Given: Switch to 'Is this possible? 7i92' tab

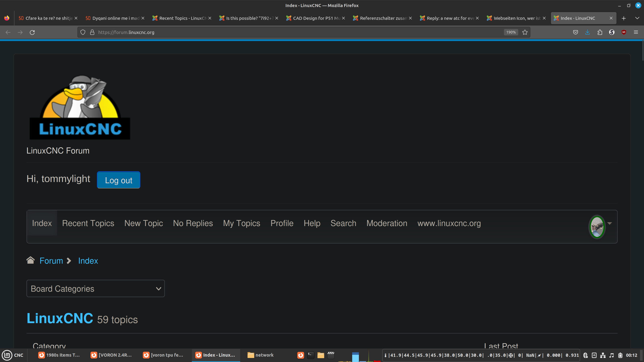Looking at the screenshot, I should [x=249, y=18].
